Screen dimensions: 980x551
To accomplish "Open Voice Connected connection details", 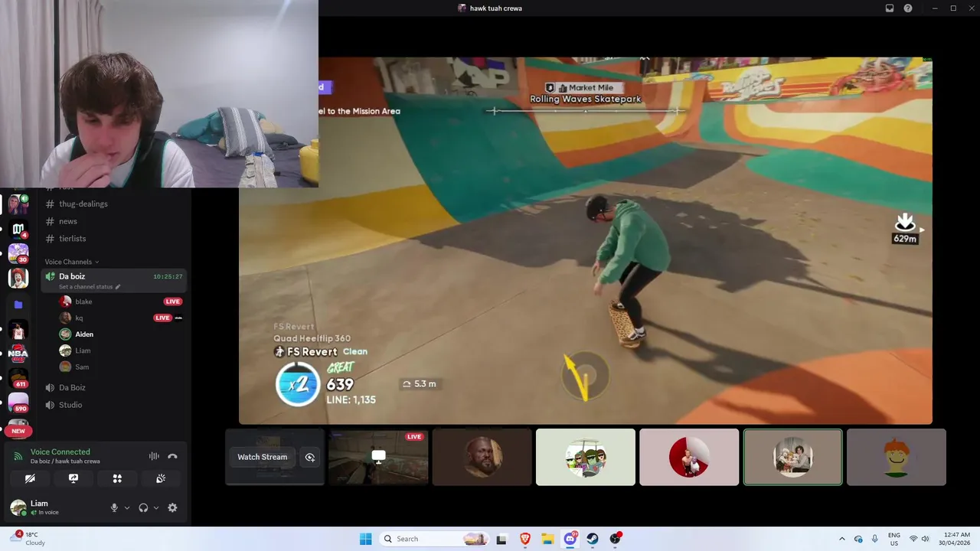I will click(x=60, y=452).
